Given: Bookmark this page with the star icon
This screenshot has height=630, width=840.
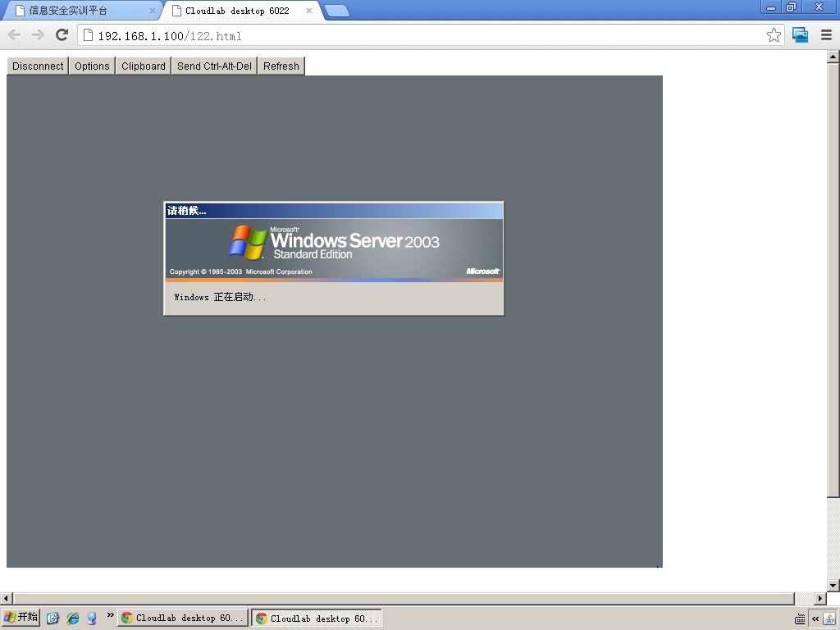Looking at the screenshot, I should (774, 35).
